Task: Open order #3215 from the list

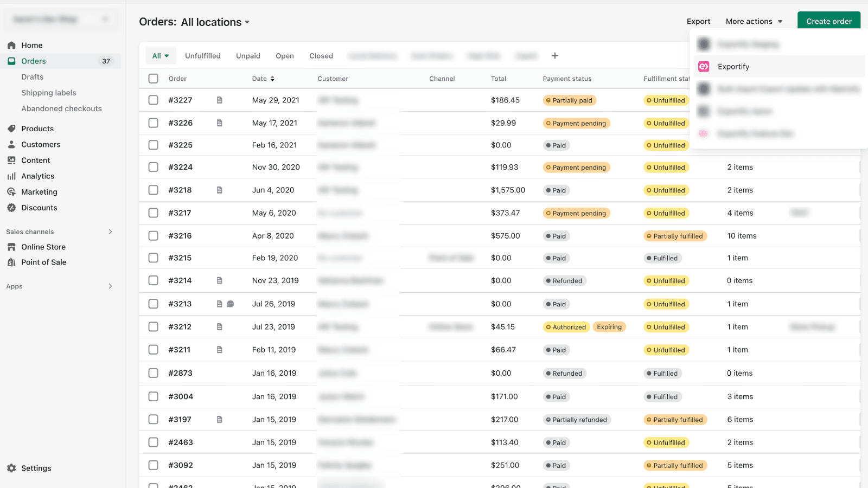Action: click(x=180, y=258)
